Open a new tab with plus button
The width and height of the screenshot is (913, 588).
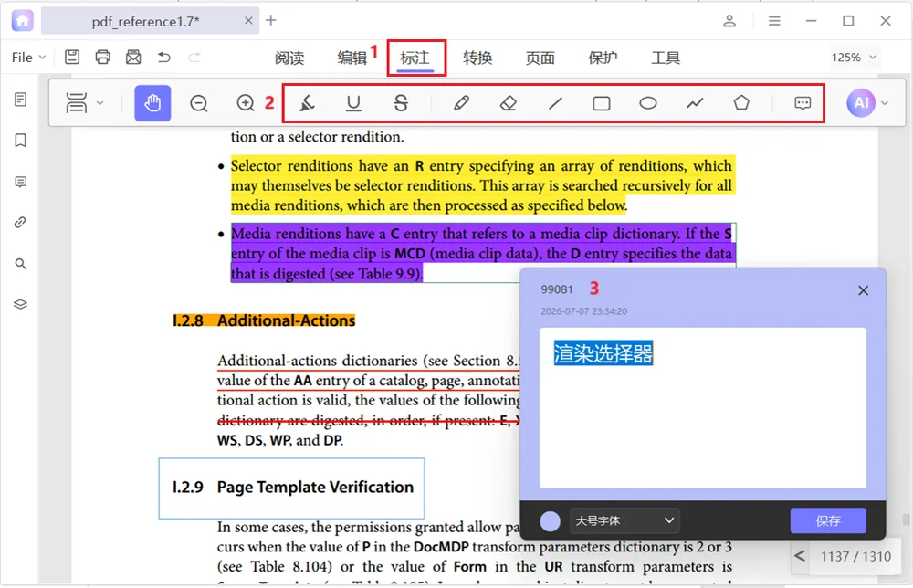point(271,20)
